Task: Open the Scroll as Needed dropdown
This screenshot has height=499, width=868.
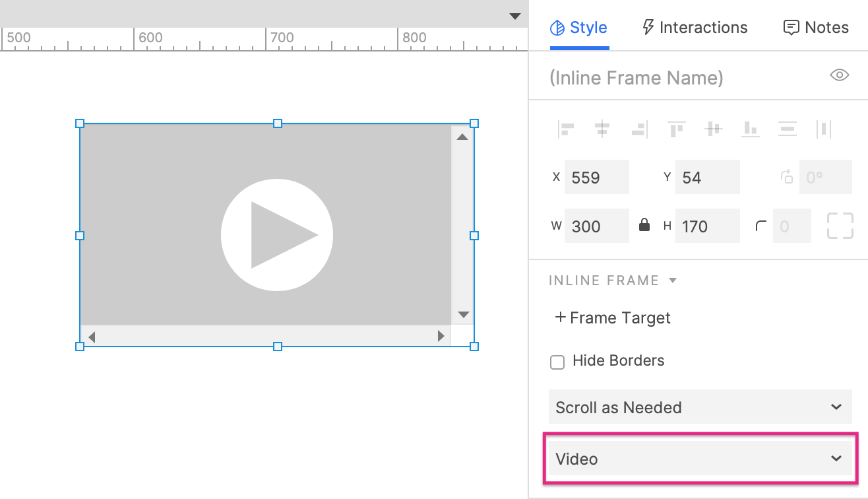Action: [700, 407]
